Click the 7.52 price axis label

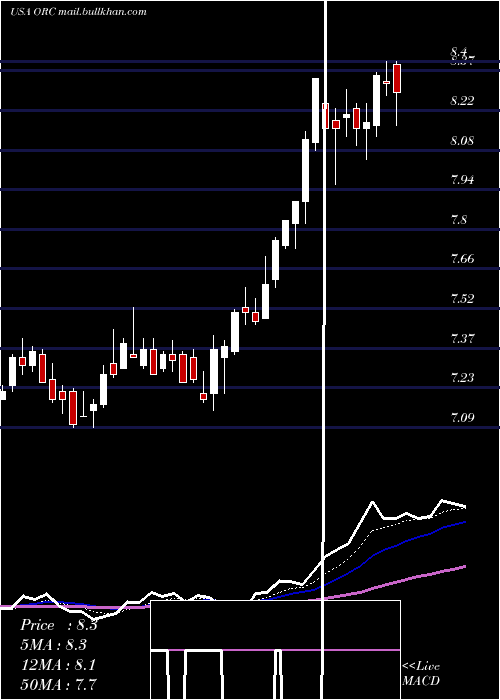click(462, 299)
